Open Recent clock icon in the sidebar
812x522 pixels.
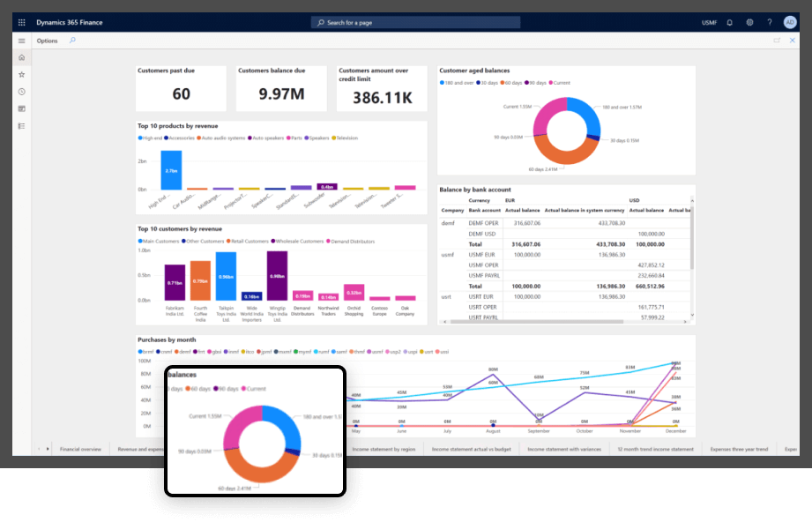coord(22,92)
